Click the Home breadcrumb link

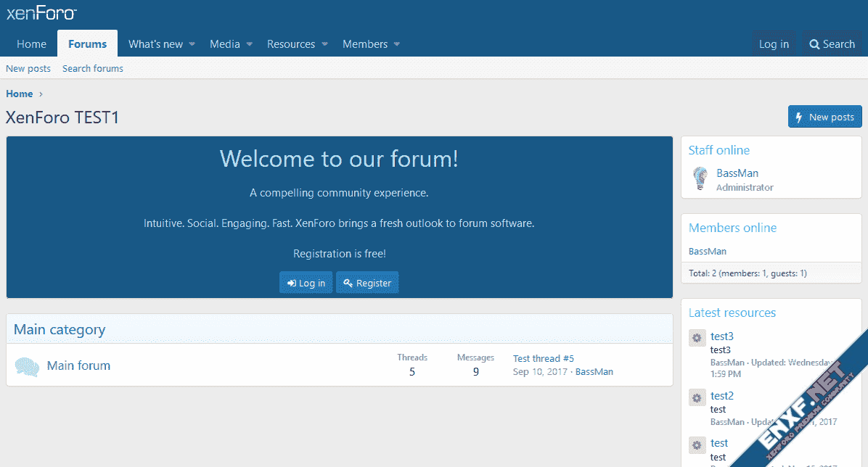20,94
